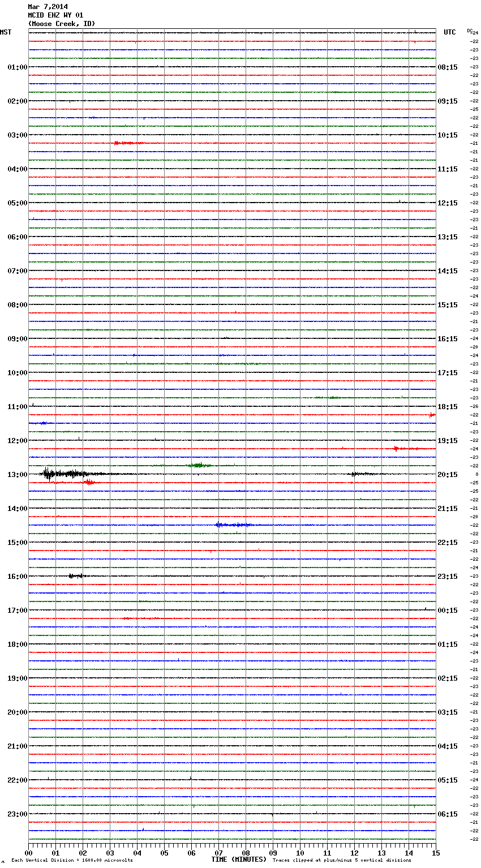481x868 pixels.
Task: Click the TIME (MINUTES) axis title
Action: [239, 860]
